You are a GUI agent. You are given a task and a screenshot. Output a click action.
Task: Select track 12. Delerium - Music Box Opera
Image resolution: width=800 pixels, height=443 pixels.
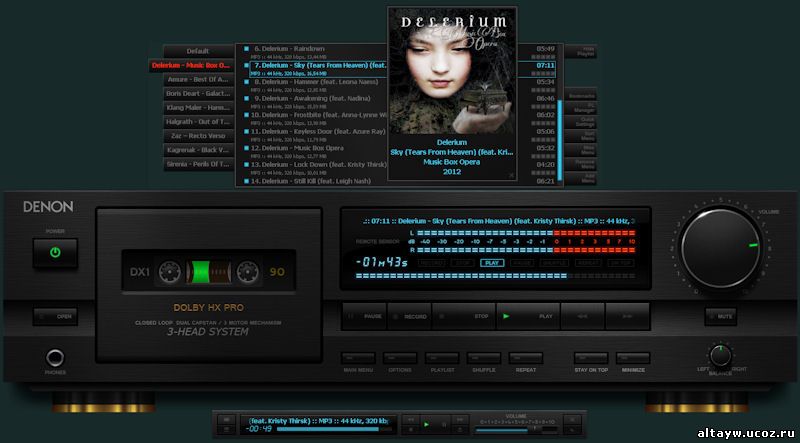click(315, 152)
